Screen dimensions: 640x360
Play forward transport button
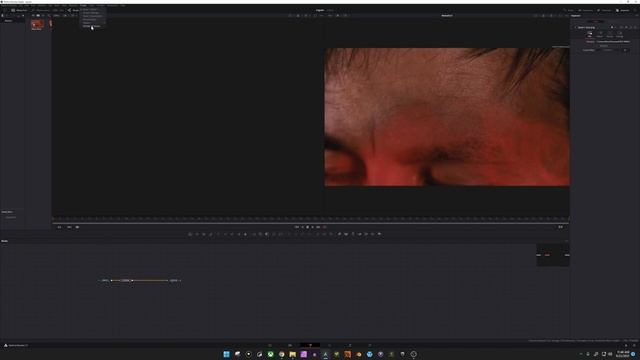click(x=313, y=227)
